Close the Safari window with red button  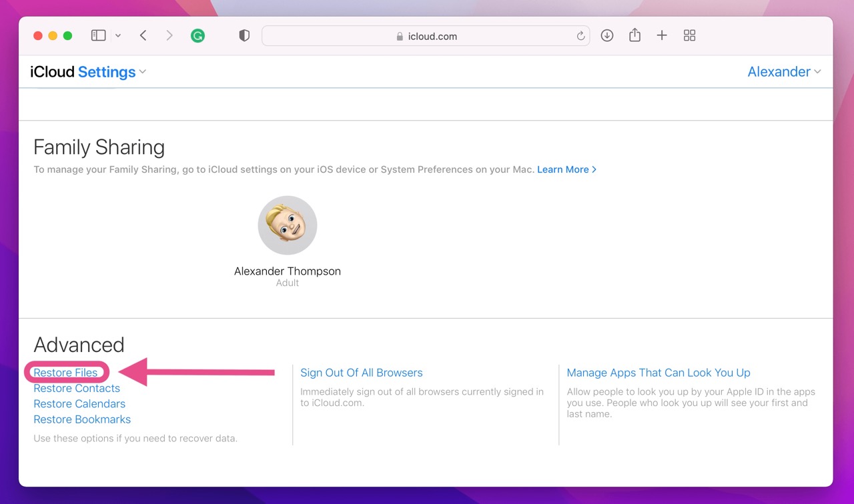coord(38,36)
